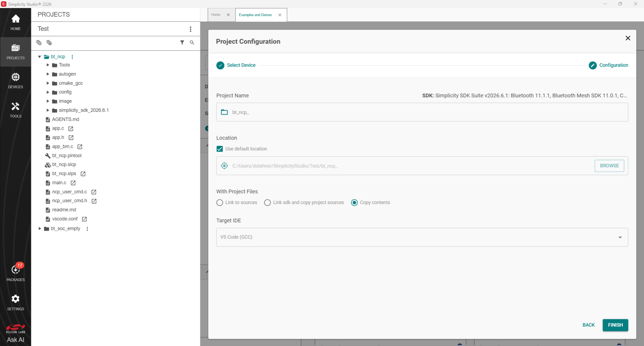Open the Target IDE dropdown
The image size is (644, 346).
(x=422, y=237)
